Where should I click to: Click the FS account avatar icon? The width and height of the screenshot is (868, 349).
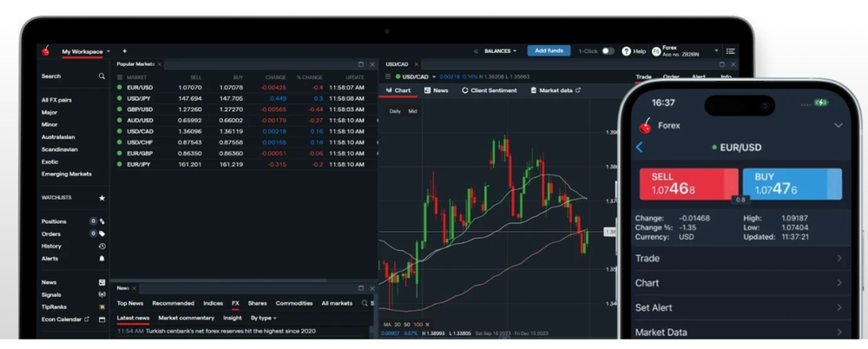click(x=656, y=51)
